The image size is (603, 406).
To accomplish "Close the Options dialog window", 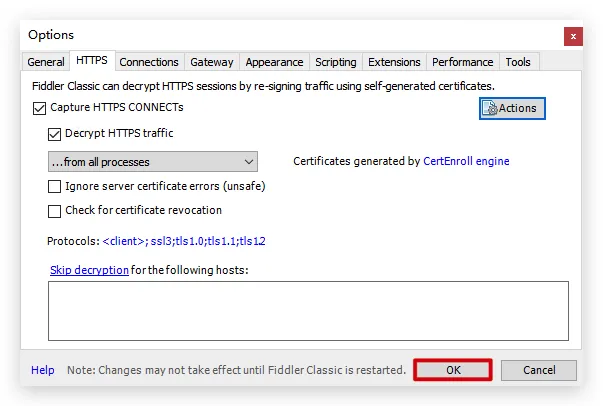I will coord(573,36).
